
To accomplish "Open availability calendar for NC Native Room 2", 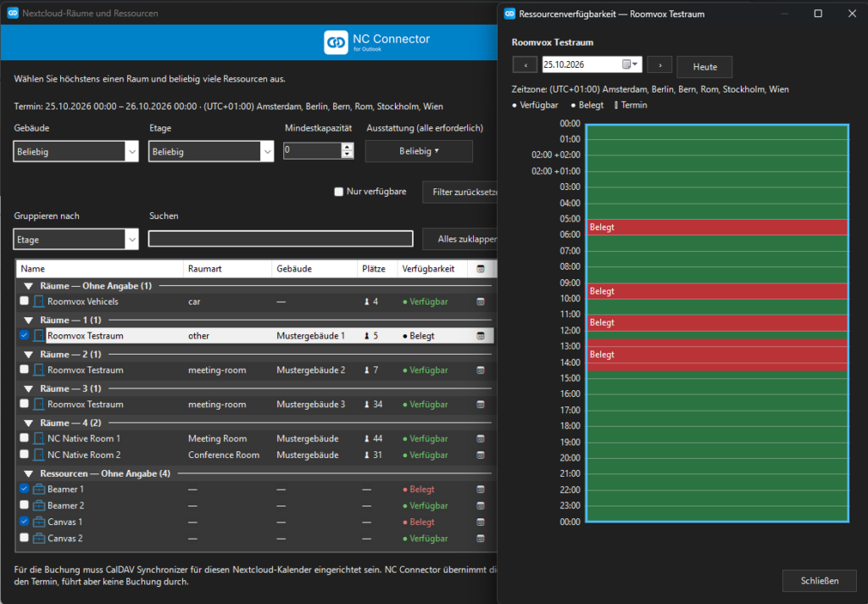I will coord(481,455).
